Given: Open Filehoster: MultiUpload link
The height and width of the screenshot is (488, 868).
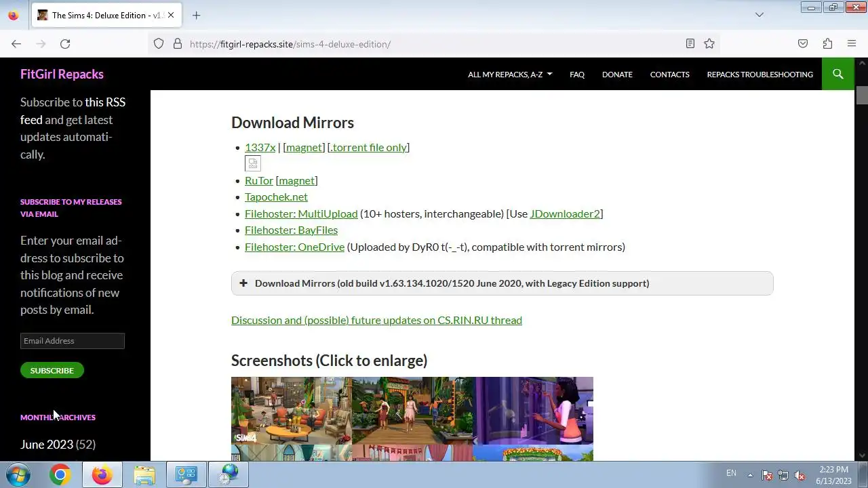Looking at the screenshot, I should [301, 213].
